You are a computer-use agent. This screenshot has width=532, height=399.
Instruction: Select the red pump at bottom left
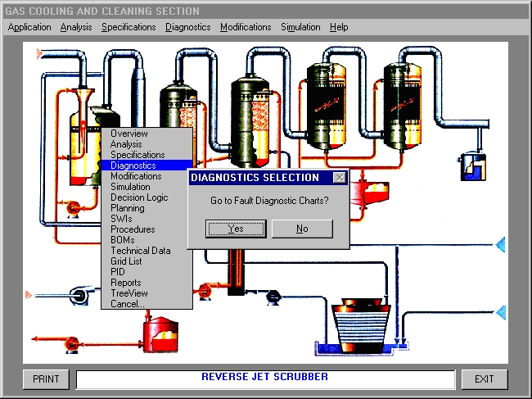[71, 344]
